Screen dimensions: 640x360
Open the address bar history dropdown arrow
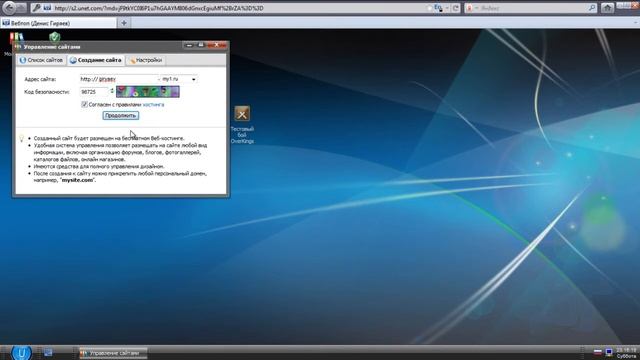pyautogui.click(x=447, y=8)
